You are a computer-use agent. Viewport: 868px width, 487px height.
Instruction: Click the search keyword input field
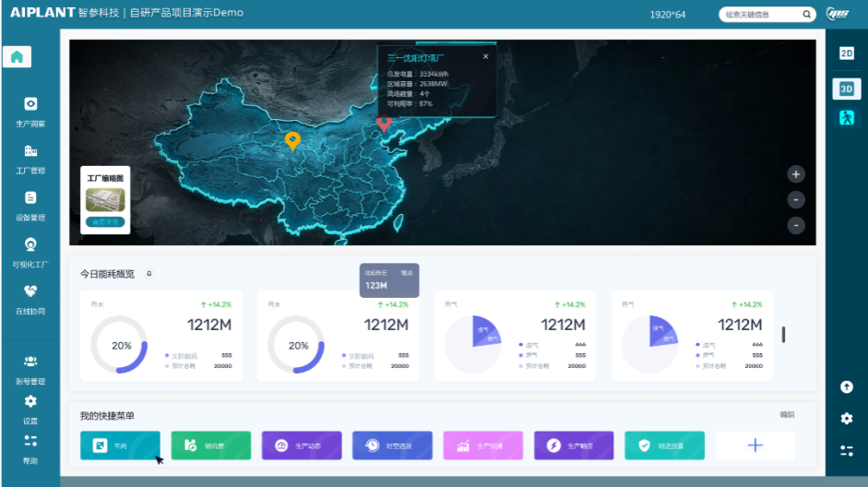point(763,15)
